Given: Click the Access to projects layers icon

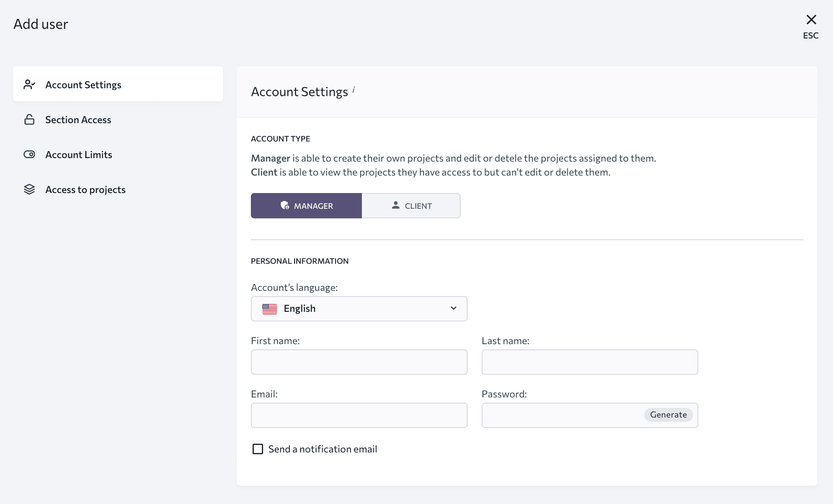Looking at the screenshot, I should click(29, 189).
